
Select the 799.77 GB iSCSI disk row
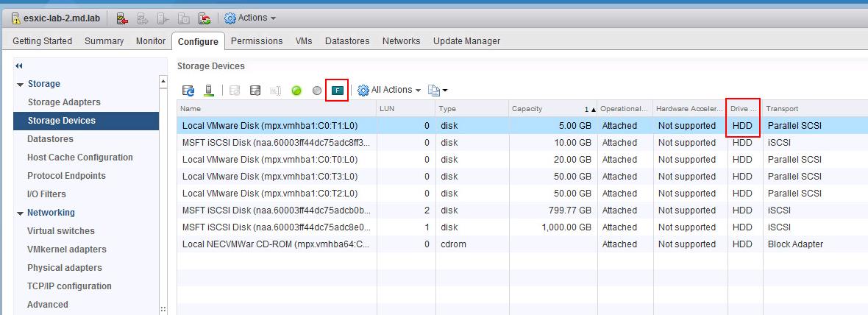coord(522,210)
